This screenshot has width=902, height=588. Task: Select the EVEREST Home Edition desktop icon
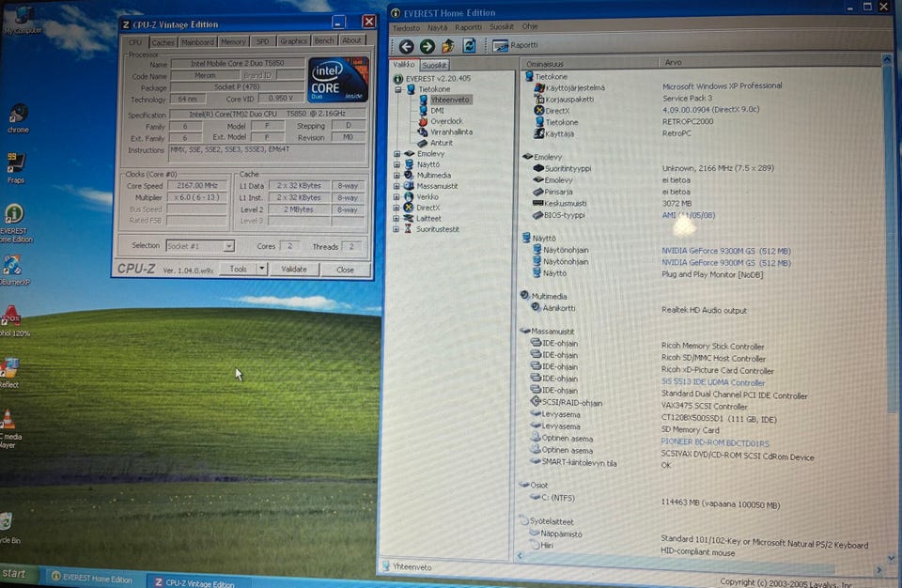pyautogui.click(x=15, y=224)
